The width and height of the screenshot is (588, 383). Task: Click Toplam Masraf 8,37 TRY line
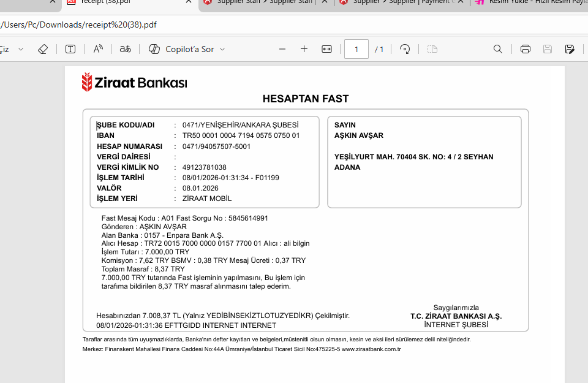tap(143, 269)
